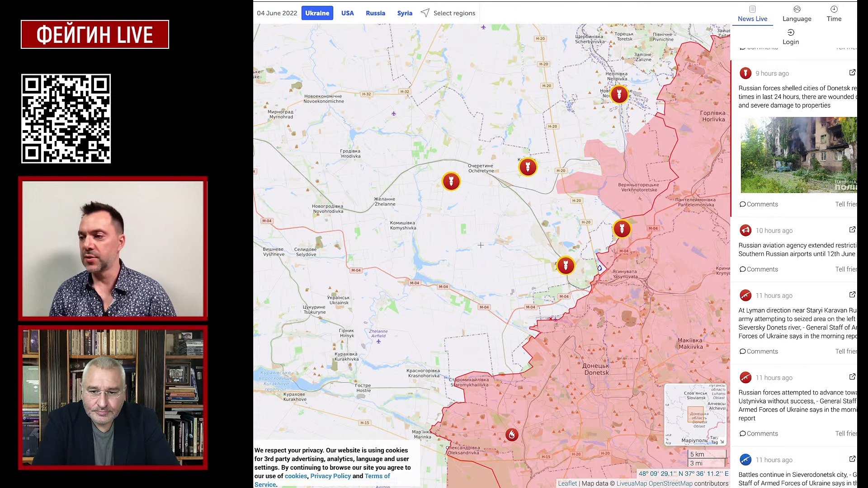Viewport: 868px width, 488px height.
Task: Click the Russian aviation agency headline text
Action: [x=797, y=249]
